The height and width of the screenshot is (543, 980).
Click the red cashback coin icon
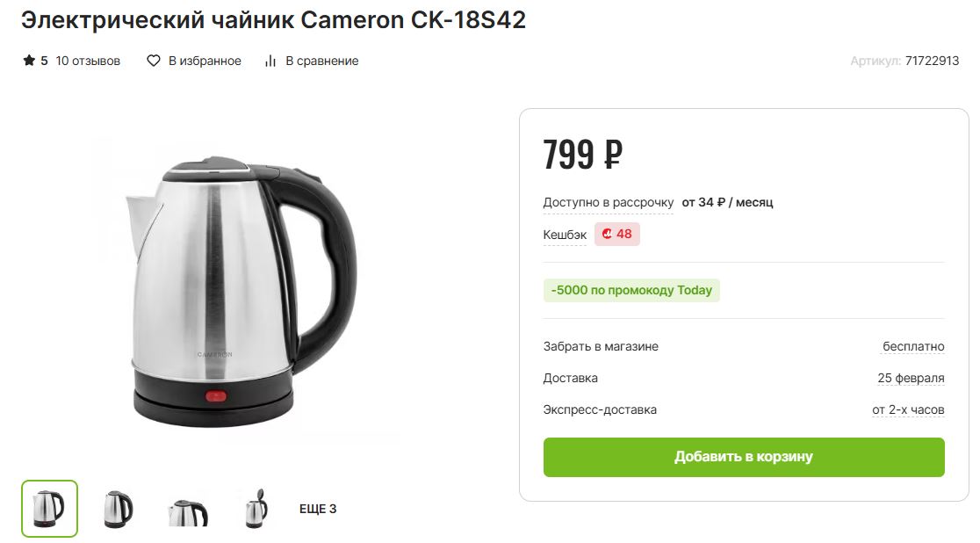(607, 234)
